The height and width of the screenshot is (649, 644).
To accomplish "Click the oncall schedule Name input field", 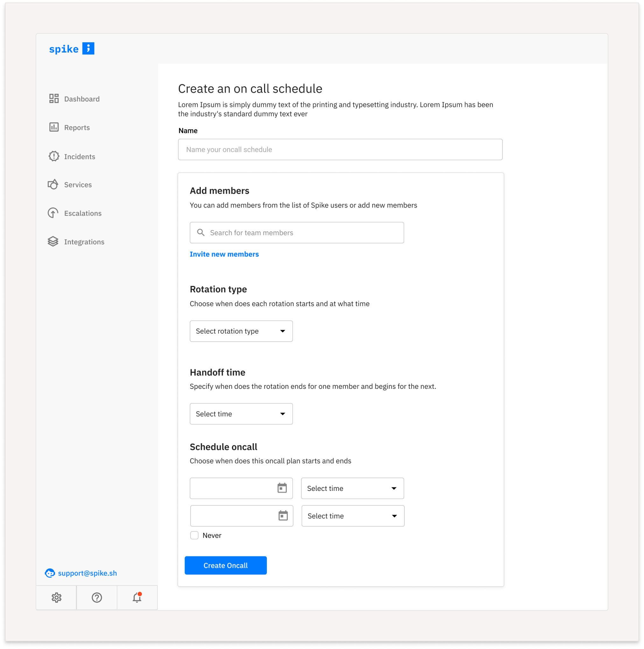I will coord(340,149).
